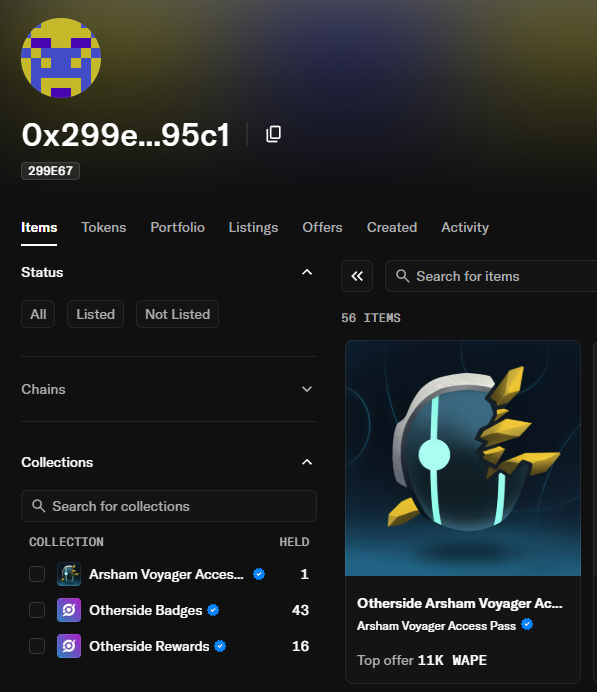The height and width of the screenshot is (692, 597).
Task: Tick the Arsham Voyager Access checkbox
Action: (37, 574)
